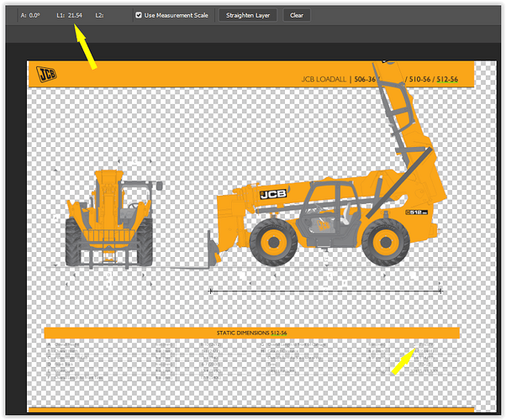This screenshot has width=506, height=420.
Task: Click the Straighten Layer button
Action: click(247, 15)
